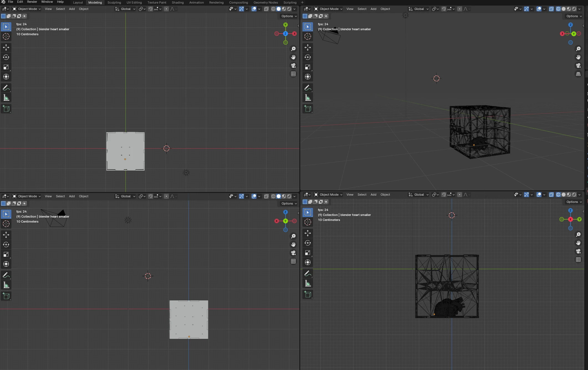This screenshot has height=370, width=588.
Task: Click zoom magnifier in bottom-right viewport
Action: pos(578,235)
